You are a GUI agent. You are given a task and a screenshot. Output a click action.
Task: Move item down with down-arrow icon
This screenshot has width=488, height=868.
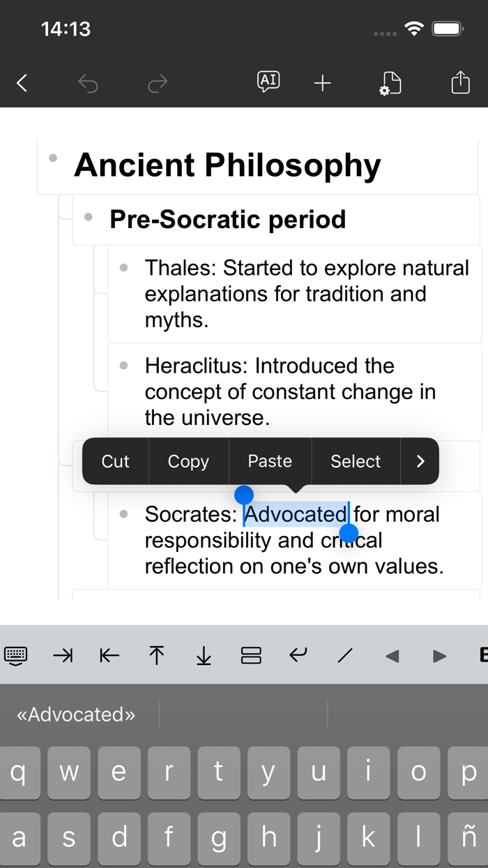tap(204, 655)
